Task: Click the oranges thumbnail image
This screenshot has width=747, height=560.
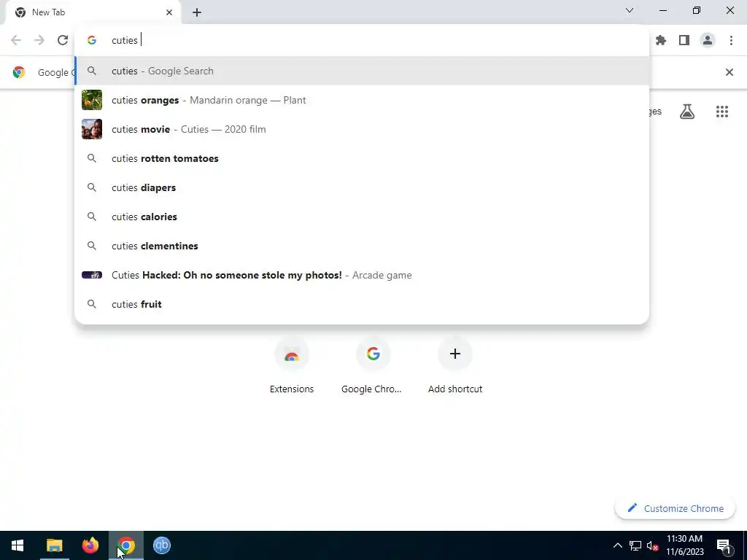Action: click(92, 100)
